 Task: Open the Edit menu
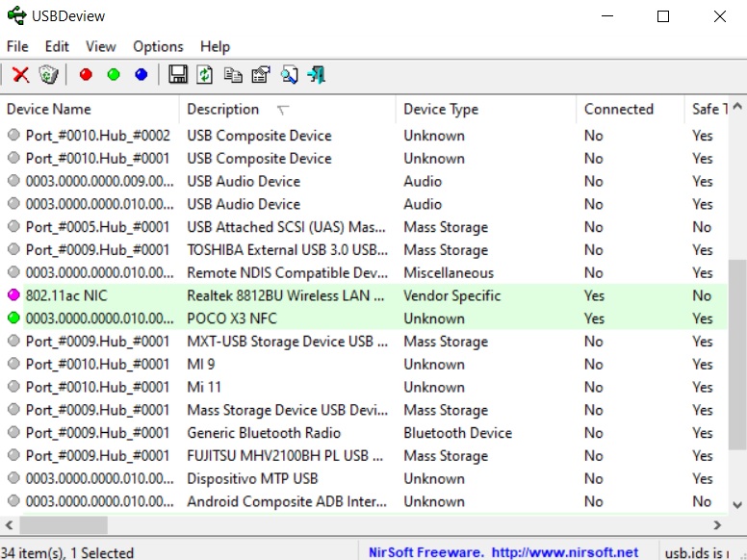pyautogui.click(x=57, y=46)
